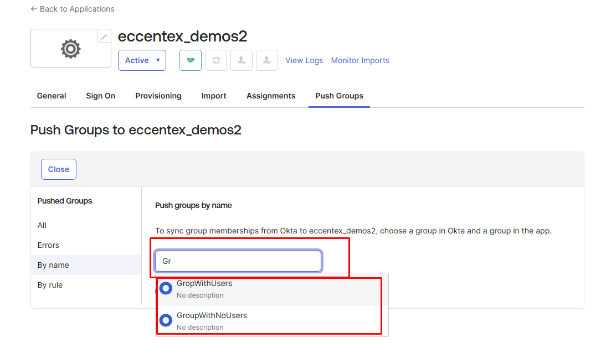Click the Close button
The width and height of the screenshot is (601, 364).
click(59, 169)
